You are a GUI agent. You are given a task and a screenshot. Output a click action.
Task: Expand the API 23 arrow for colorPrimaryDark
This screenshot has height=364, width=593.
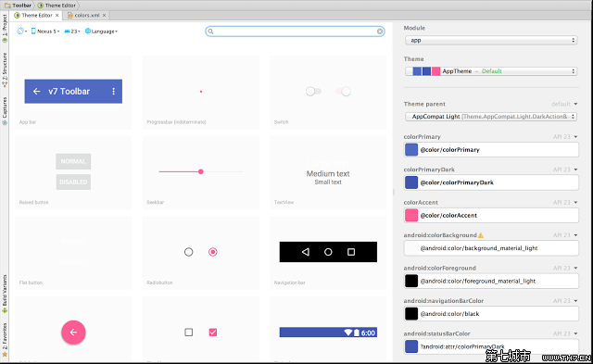coord(575,169)
